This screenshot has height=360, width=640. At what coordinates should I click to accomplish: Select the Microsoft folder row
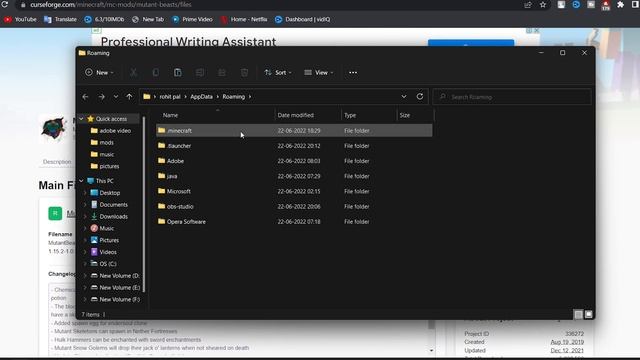point(294,191)
